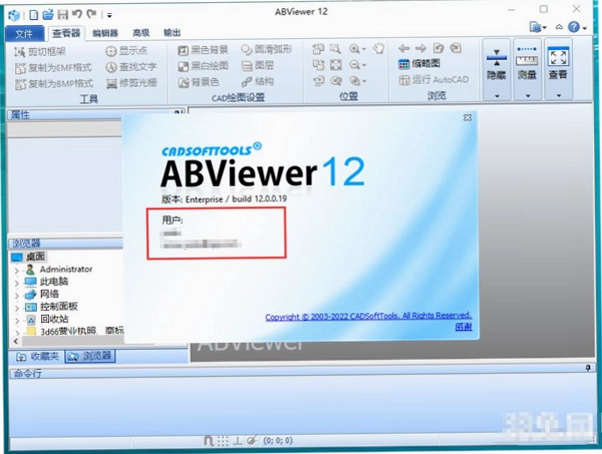This screenshot has height=454, width=602.
Task: Close the ABViewer 12 about splash dialog
Action: (467, 117)
